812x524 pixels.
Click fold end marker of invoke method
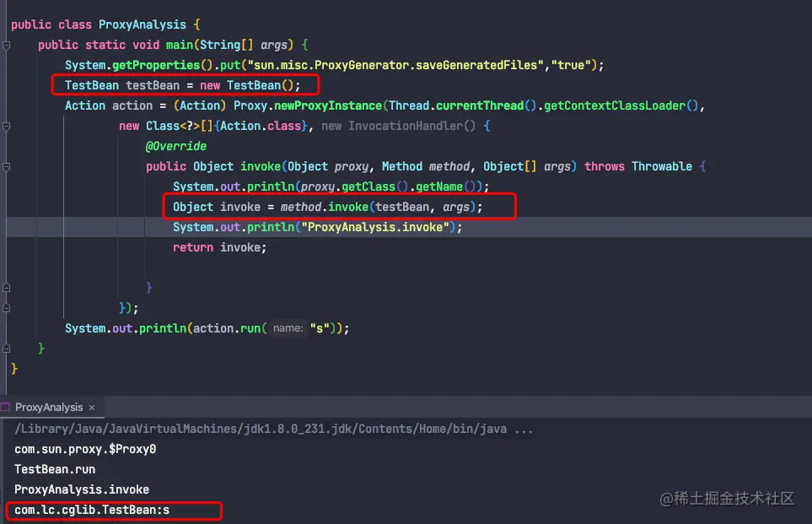(x=6, y=288)
